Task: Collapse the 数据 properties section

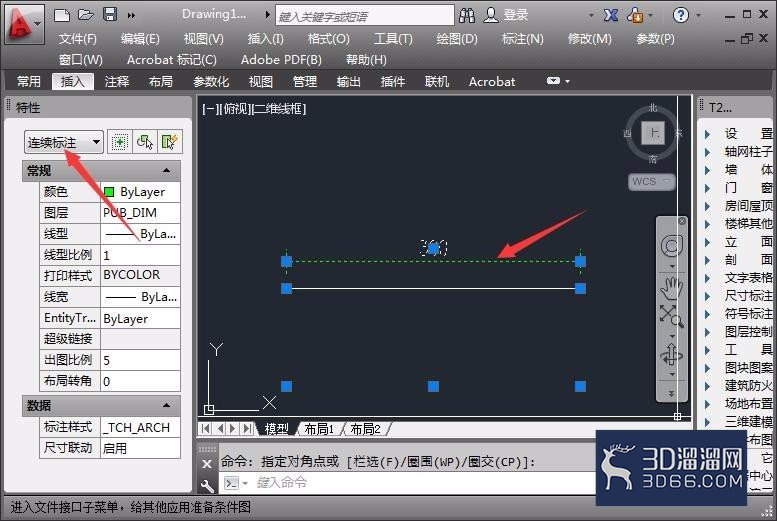Action: tap(167, 405)
